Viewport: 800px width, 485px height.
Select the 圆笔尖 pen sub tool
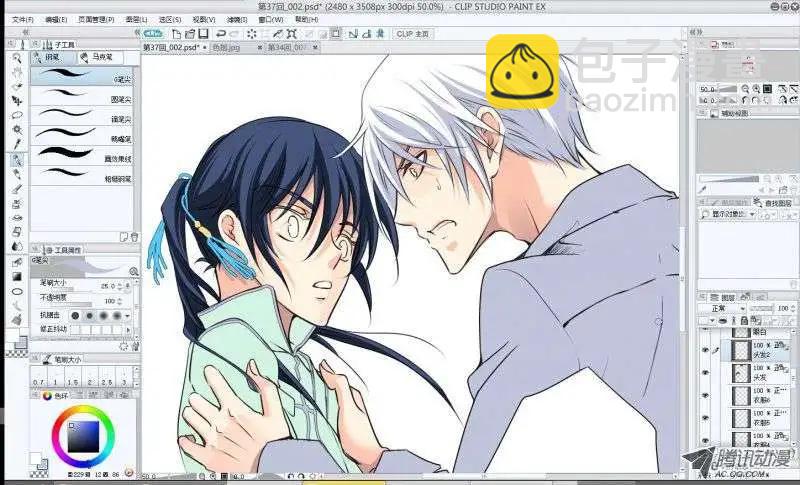click(x=82, y=95)
